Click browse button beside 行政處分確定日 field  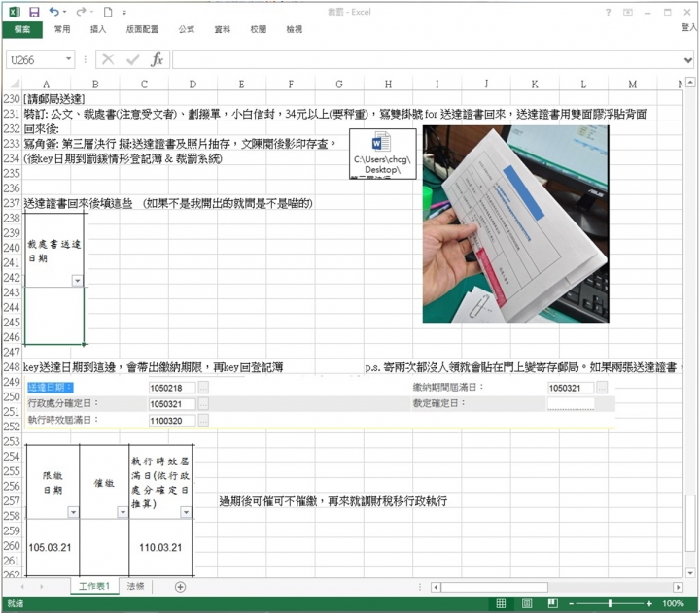coord(203,404)
